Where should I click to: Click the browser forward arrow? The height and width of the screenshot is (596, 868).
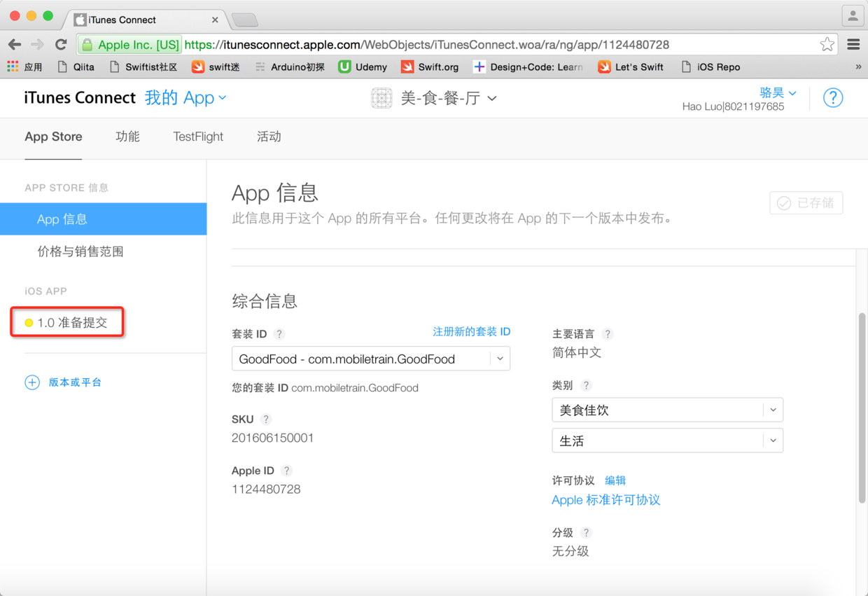click(x=38, y=45)
